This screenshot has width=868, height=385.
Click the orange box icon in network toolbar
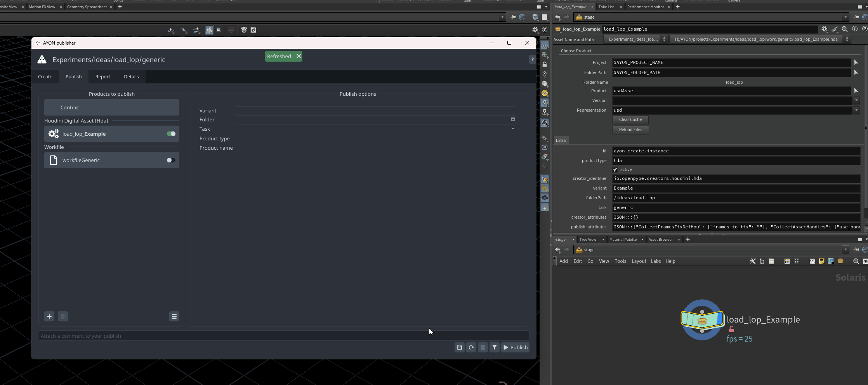click(x=840, y=261)
